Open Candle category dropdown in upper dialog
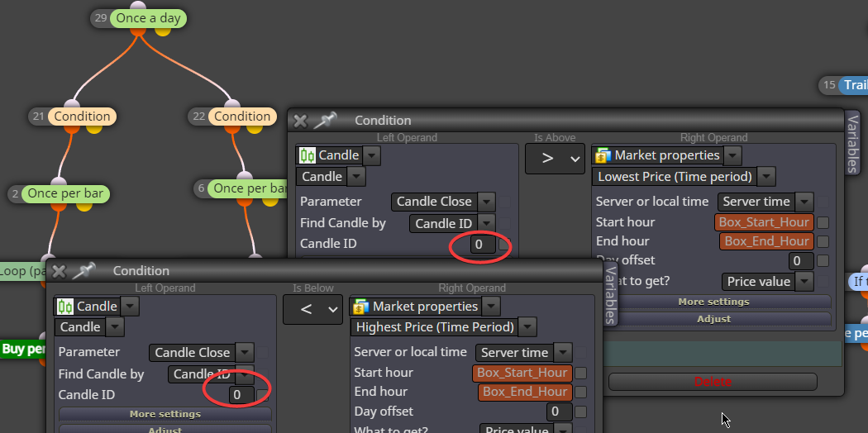 point(372,155)
